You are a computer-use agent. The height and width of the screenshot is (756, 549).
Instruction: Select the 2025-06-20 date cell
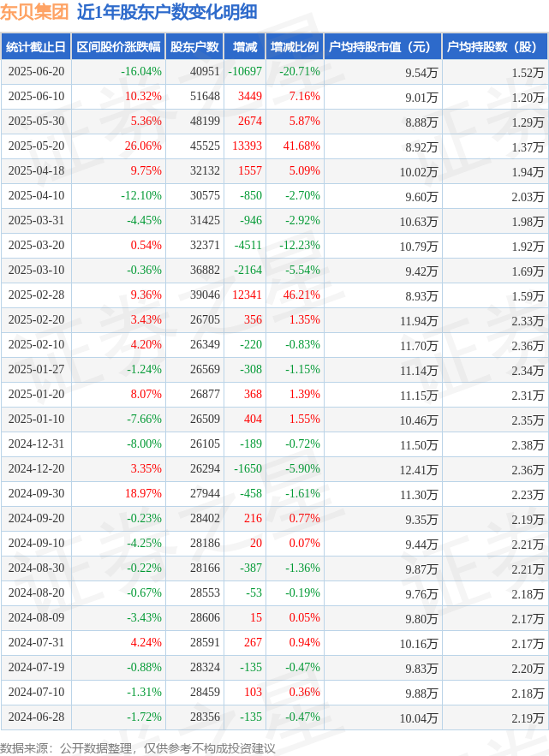pyautogui.click(x=36, y=71)
